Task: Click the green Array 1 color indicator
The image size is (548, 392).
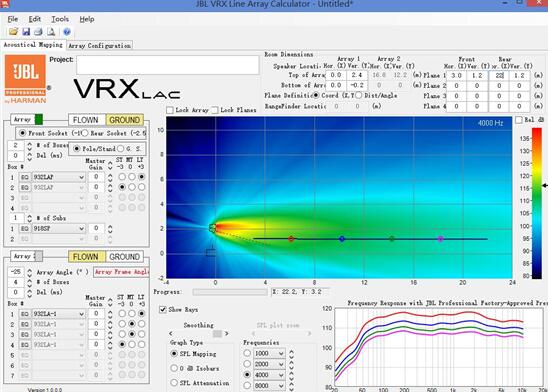Action: click(x=39, y=119)
